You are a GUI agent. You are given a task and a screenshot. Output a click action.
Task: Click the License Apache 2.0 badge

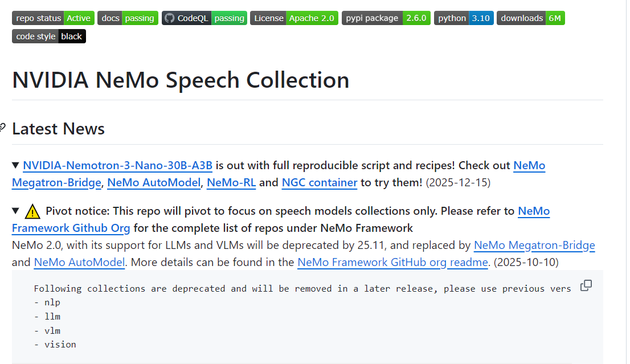coord(294,18)
